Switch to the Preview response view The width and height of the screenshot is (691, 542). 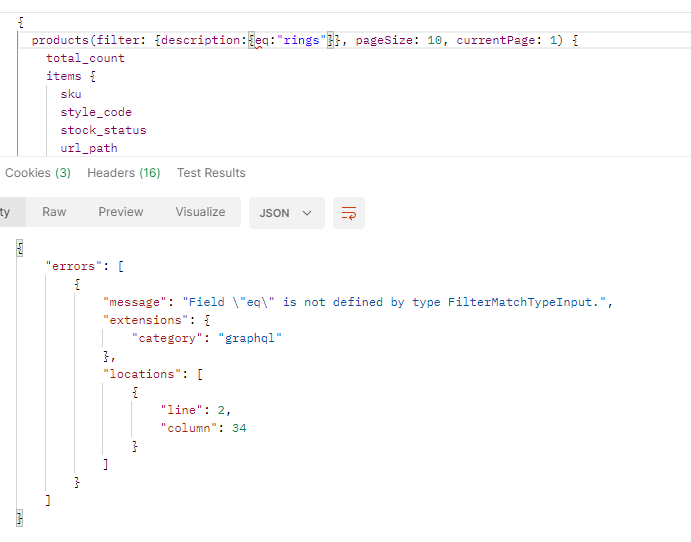tap(121, 212)
